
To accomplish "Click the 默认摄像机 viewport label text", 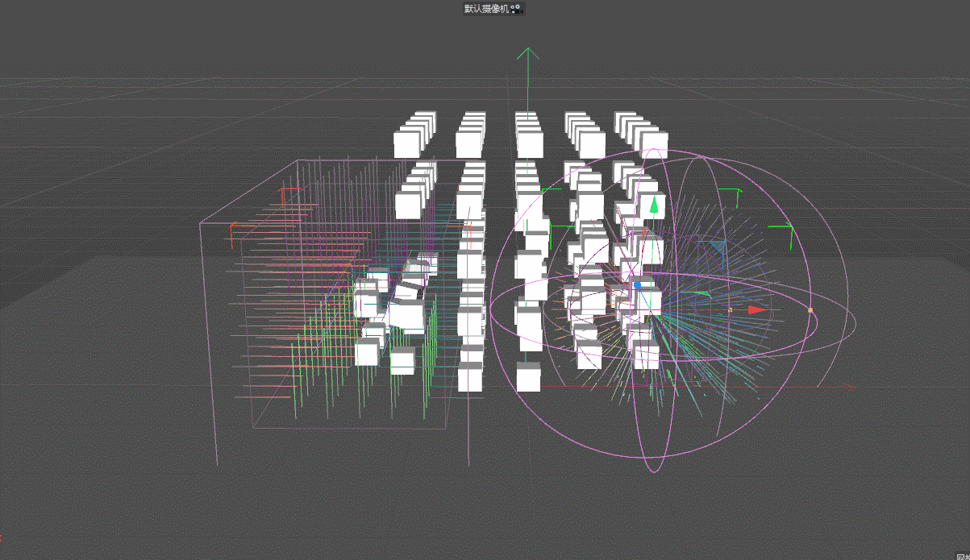I will (x=487, y=9).
